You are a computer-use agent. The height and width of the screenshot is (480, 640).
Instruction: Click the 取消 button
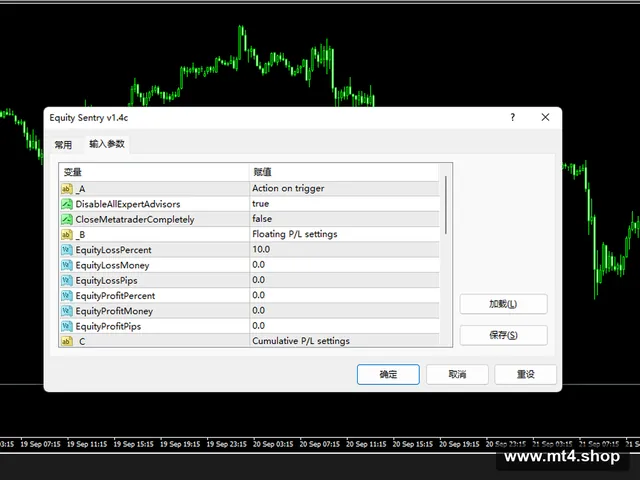click(x=457, y=374)
